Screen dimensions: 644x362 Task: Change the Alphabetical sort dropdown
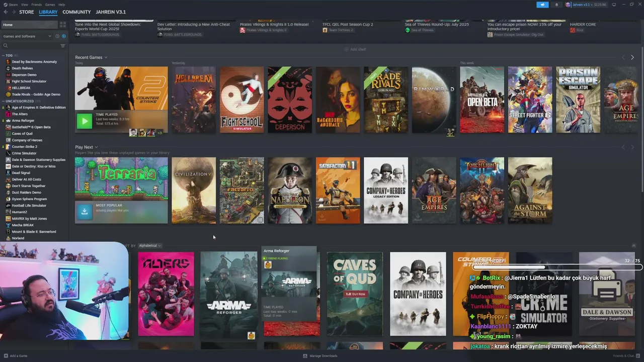pos(149,246)
